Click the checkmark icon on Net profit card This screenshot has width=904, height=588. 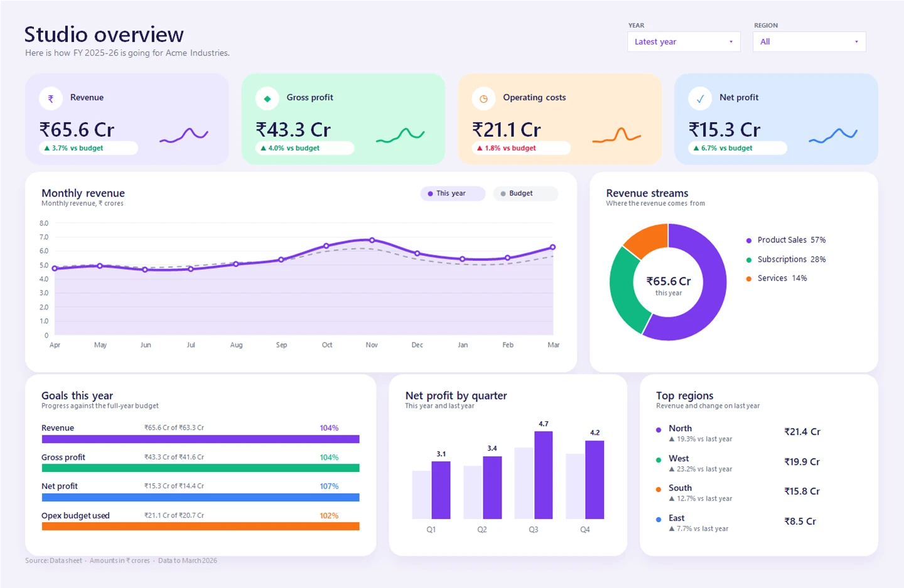point(700,99)
